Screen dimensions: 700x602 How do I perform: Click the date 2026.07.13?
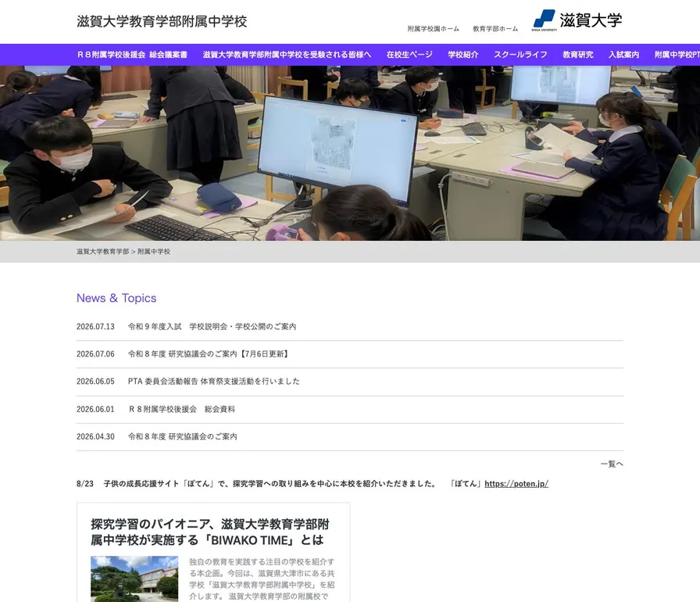click(95, 327)
